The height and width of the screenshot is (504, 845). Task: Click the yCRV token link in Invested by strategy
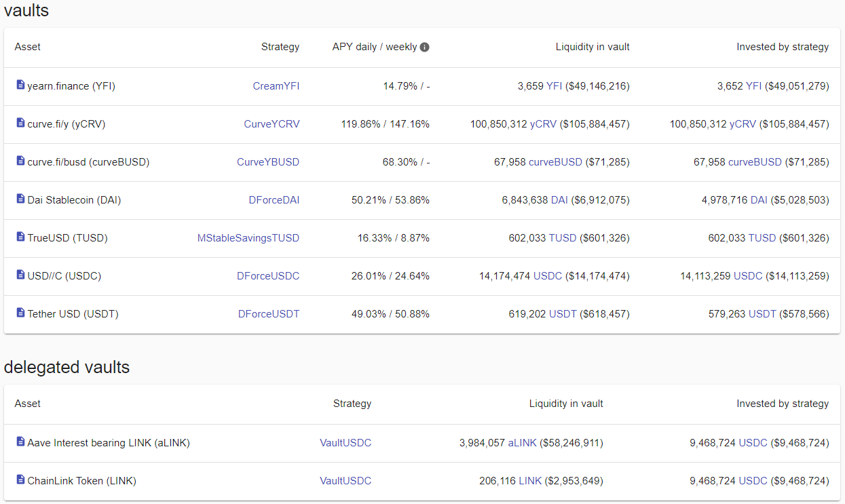[743, 124]
